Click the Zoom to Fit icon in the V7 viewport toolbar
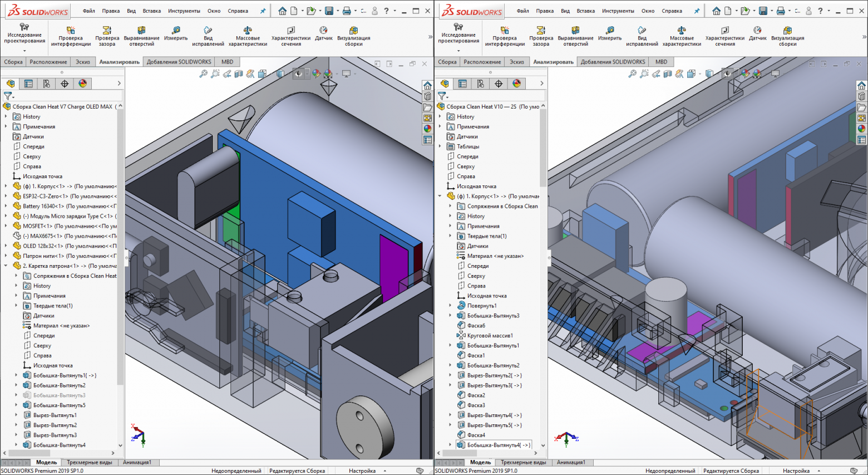Screen dimensions: 868x475 204,74
